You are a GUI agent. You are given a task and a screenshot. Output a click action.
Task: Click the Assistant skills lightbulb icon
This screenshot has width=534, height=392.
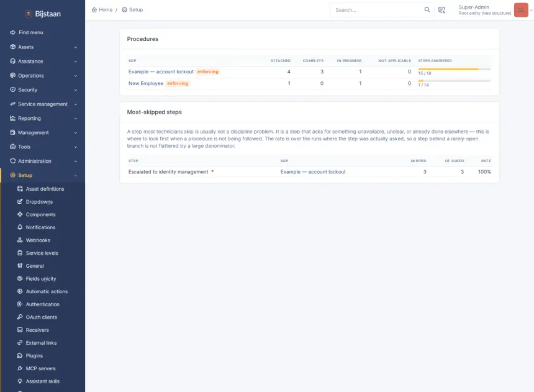click(x=20, y=381)
